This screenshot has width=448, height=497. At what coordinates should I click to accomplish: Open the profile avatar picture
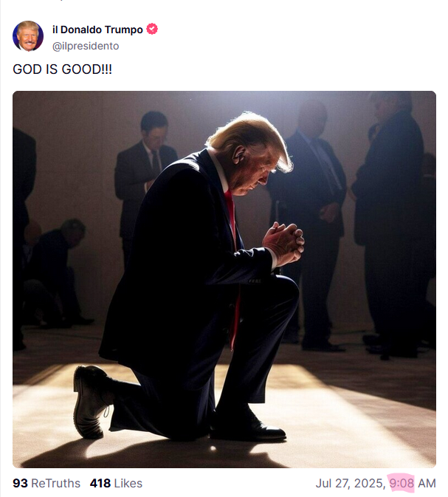click(x=28, y=36)
